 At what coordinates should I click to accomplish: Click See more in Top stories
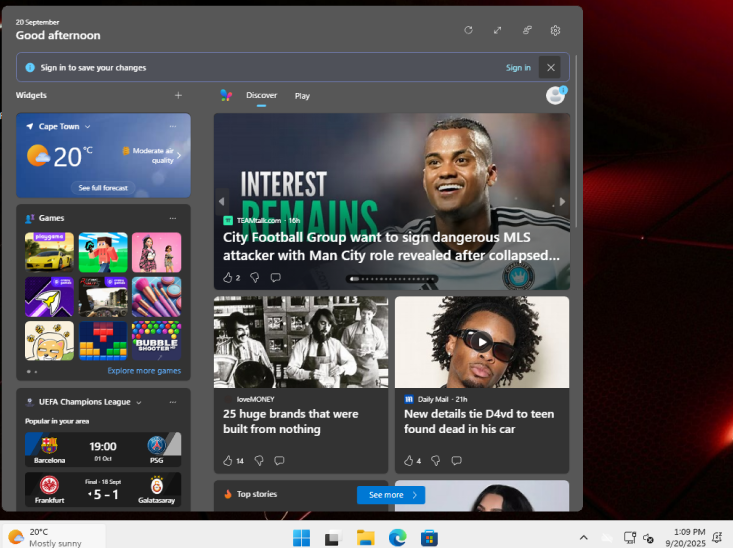tap(391, 495)
